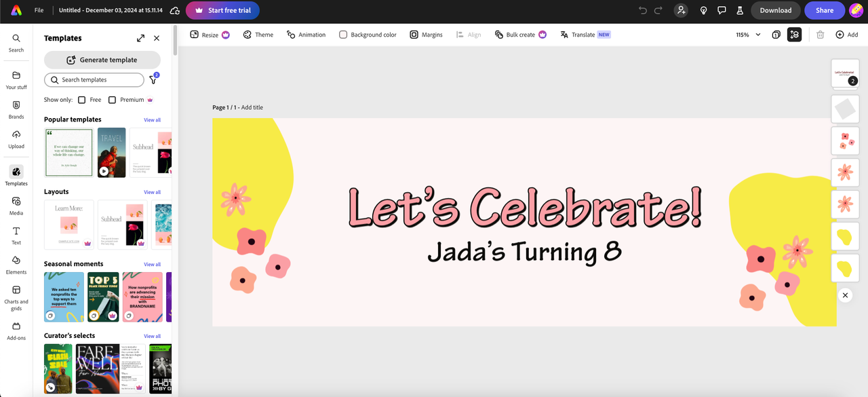The image size is (868, 397).
Task: Open Add-ons in the sidebar
Action: click(16, 330)
